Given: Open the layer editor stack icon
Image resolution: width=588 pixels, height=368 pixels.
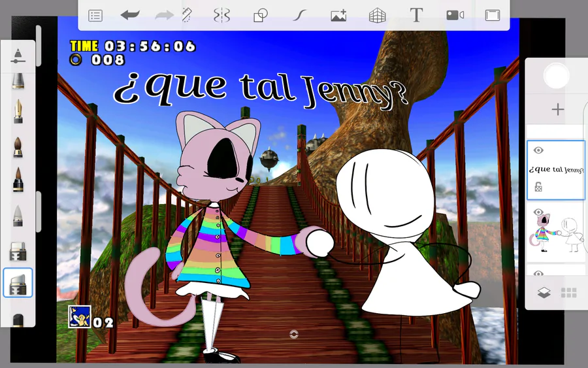Looking at the screenshot, I should 544,293.
